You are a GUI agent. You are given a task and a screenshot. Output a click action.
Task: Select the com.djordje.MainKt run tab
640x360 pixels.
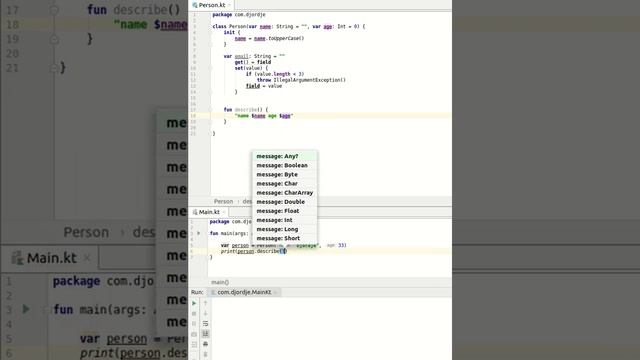tap(244, 292)
